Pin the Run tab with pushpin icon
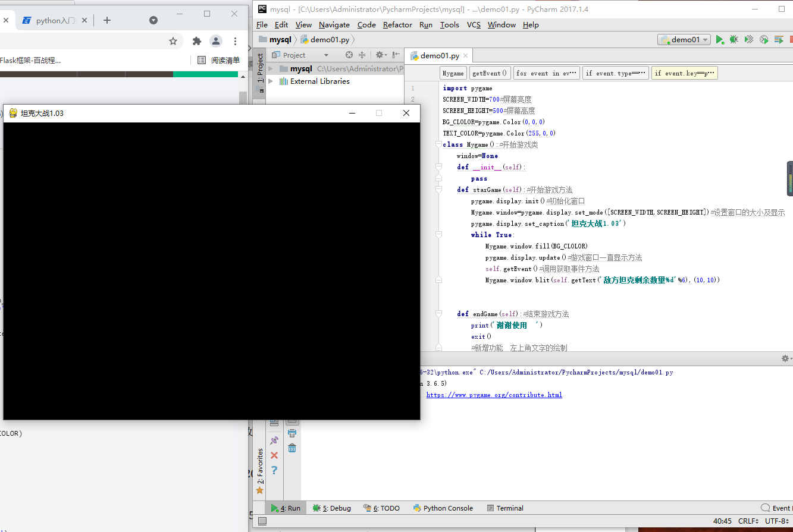The height and width of the screenshot is (532, 793). (x=274, y=440)
